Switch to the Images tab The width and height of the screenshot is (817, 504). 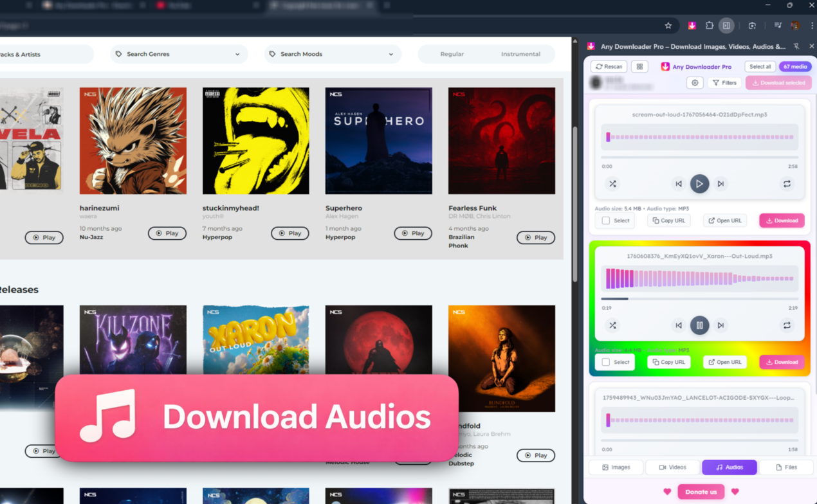pos(616,467)
